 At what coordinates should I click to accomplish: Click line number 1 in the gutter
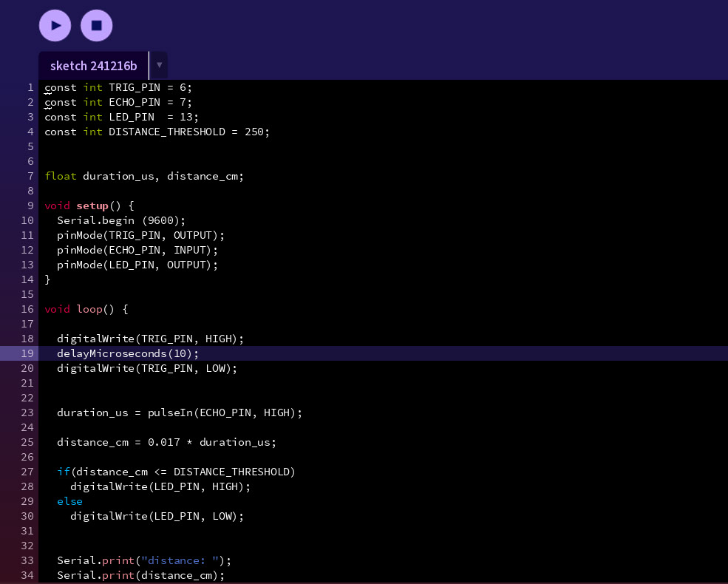[30, 87]
